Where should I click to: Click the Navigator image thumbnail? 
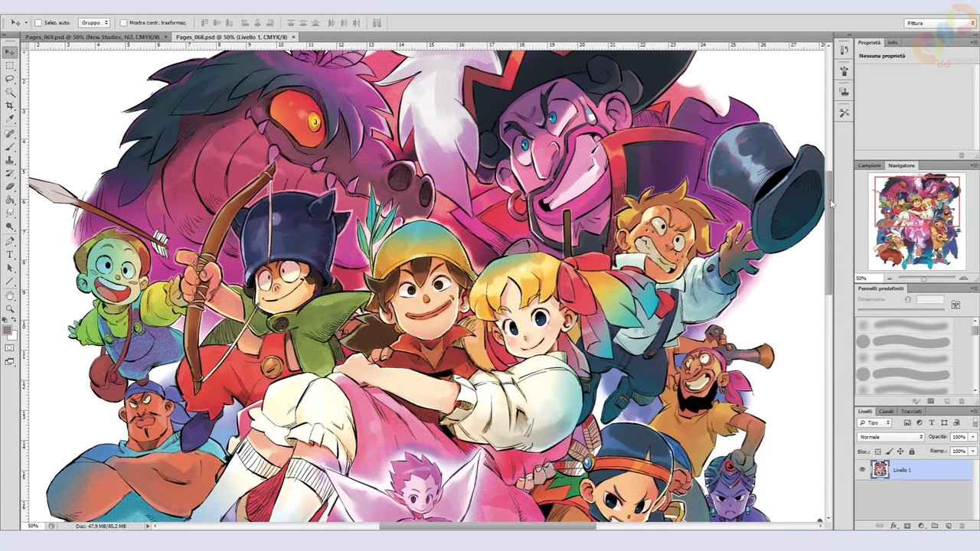[917, 222]
